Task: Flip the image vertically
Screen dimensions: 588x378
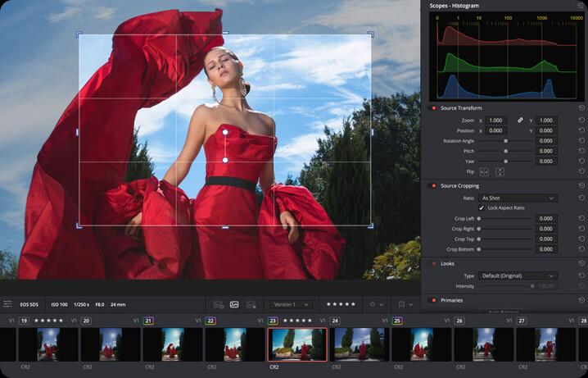Action: 500,172
